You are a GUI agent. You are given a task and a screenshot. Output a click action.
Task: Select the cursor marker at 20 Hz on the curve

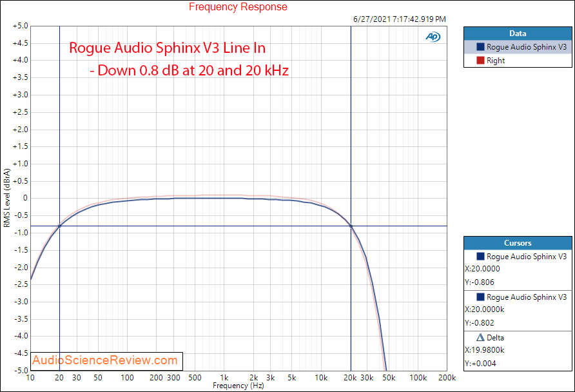click(x=59, y=226)
